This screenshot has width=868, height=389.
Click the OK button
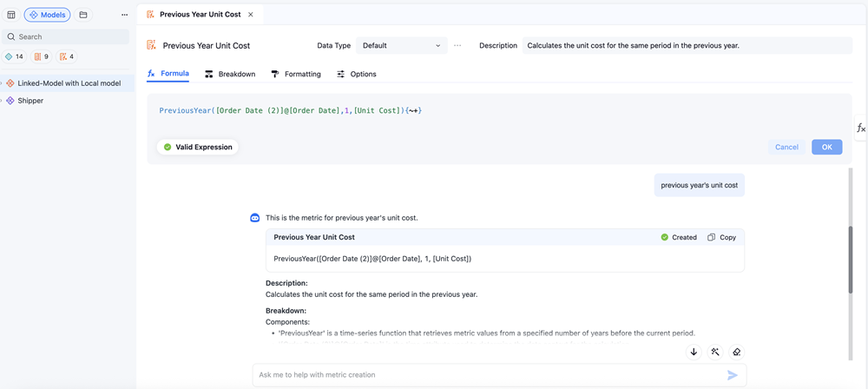pos(826,147)
